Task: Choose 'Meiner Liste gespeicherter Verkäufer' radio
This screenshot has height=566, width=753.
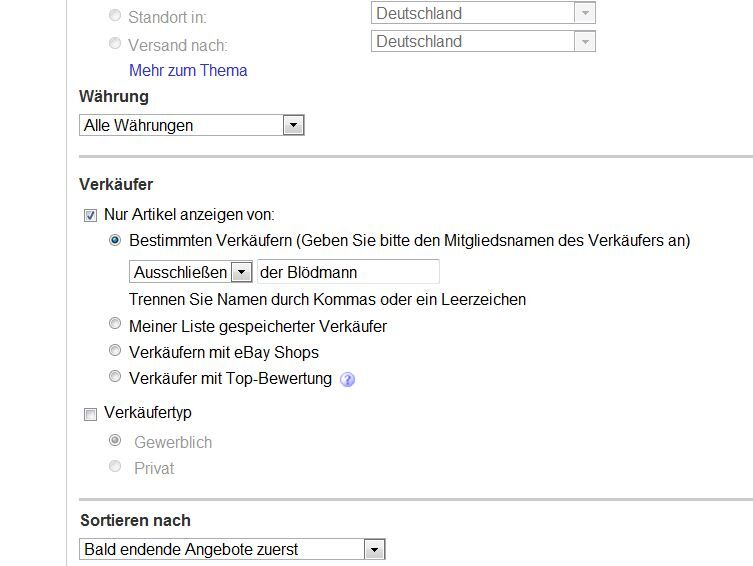Action: pyautogui.click(x=115, y=325)
